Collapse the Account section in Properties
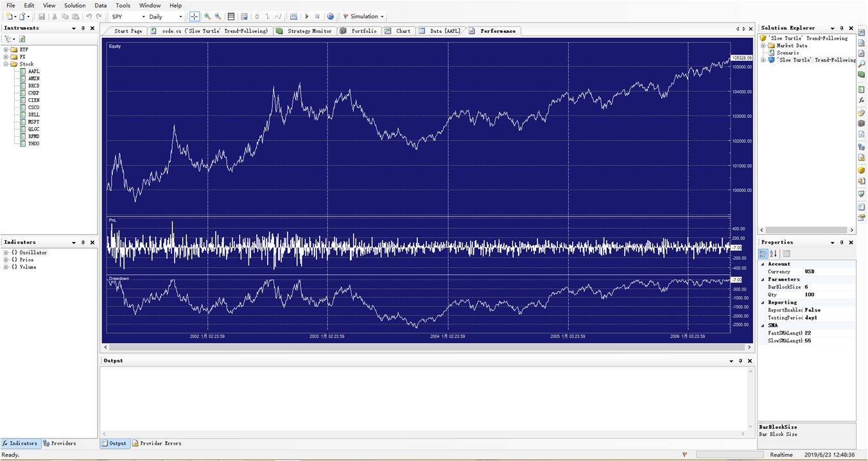Viewport: 868px width, 461px height. (763, 264)
